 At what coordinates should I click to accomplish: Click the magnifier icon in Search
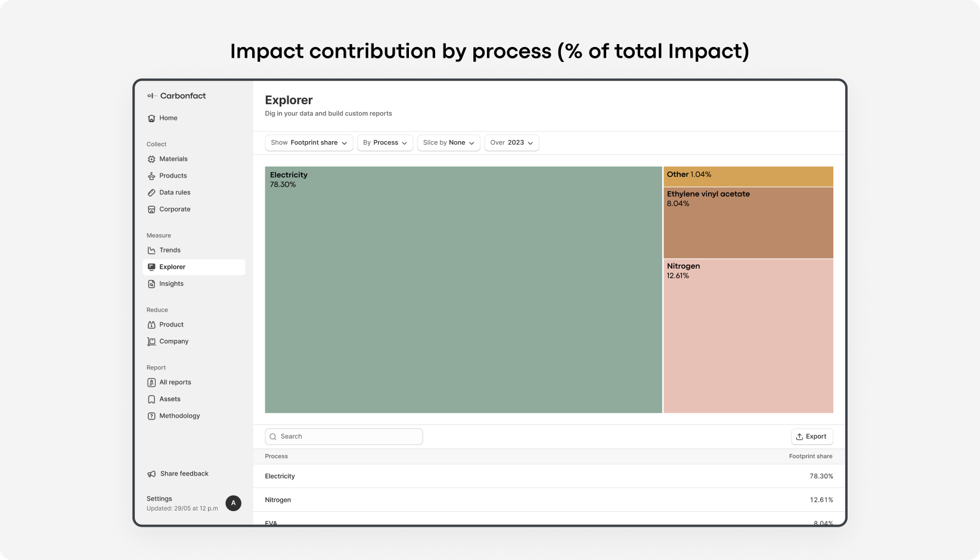coord(273,437)
